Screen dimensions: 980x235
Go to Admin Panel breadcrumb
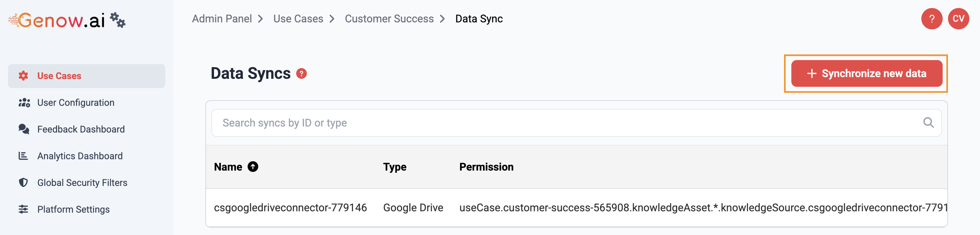click(x=222, y=19)
